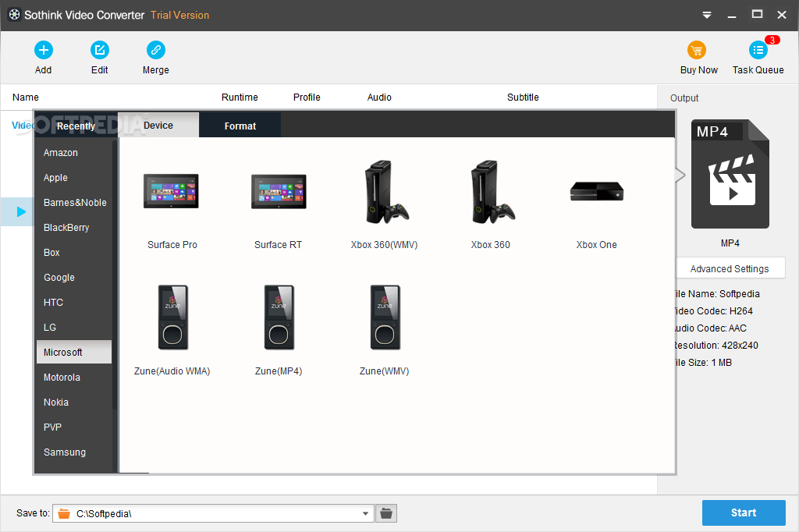Choose Barnes&Noble brand
The height and width of the screenshot is (532, 799).
click(74, 202)
